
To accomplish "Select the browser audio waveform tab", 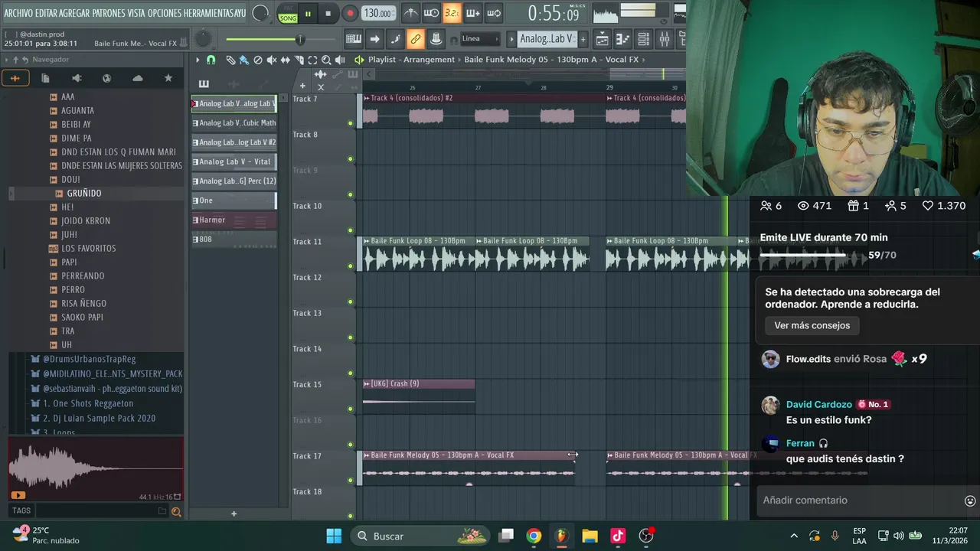I will 15,78.
